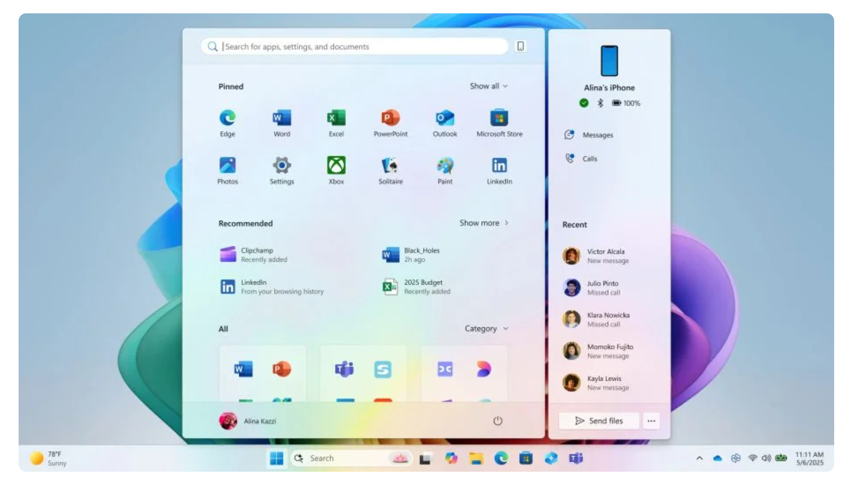
Task: Open Kayla Lewis's new message
Action: (595, 383)
